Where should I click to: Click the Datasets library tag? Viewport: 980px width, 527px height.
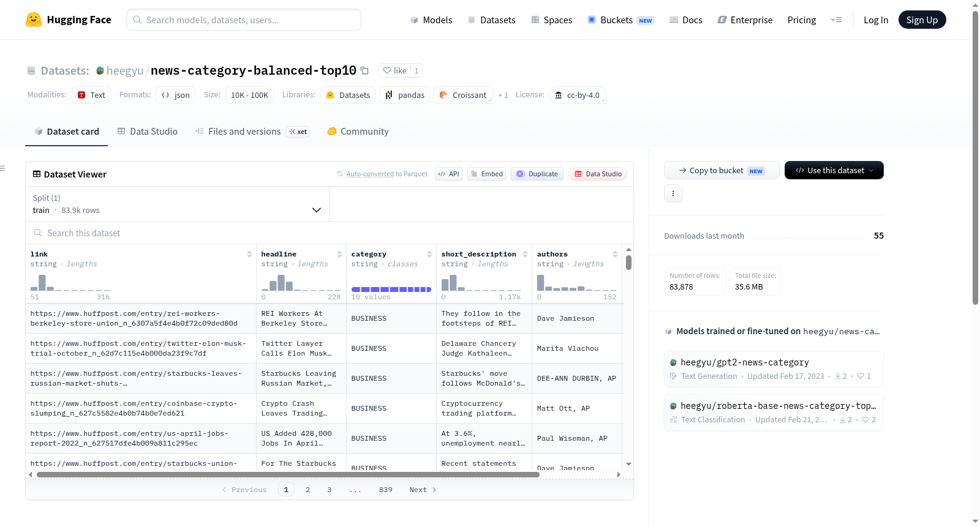click(348, 95)
